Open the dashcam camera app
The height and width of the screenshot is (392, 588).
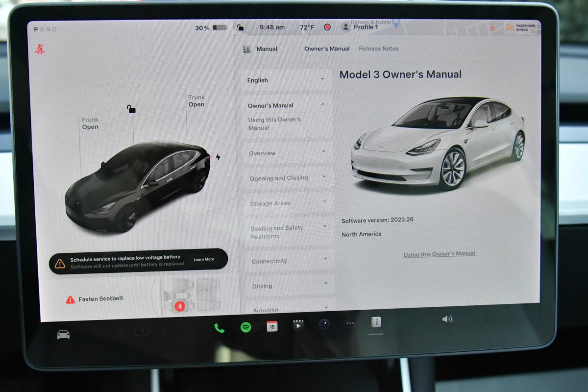pos(324,324)
